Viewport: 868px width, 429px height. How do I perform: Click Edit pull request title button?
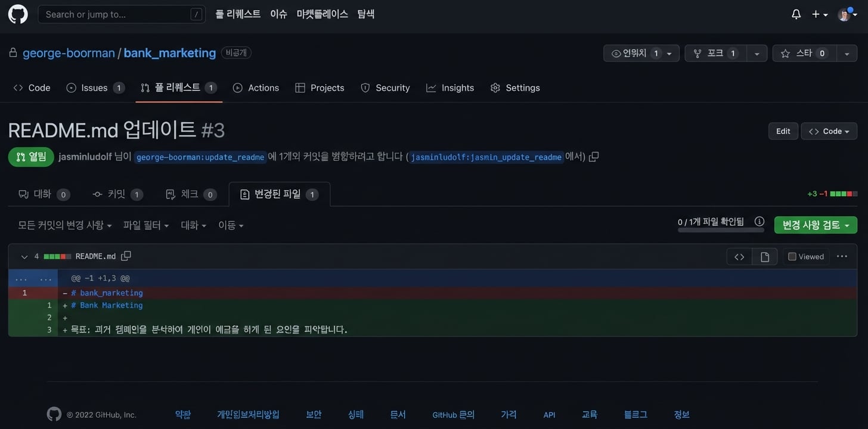pyautogui.click(x=783, y=131)
